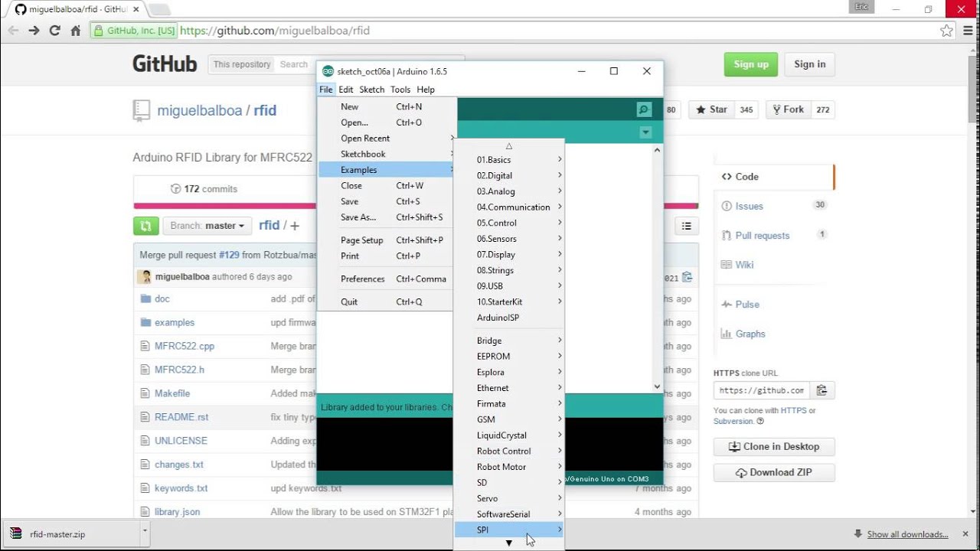Bookmark page with star icon
Image resolution: width=980 pixels, height=551 pixels.
[x=947, y=31]
